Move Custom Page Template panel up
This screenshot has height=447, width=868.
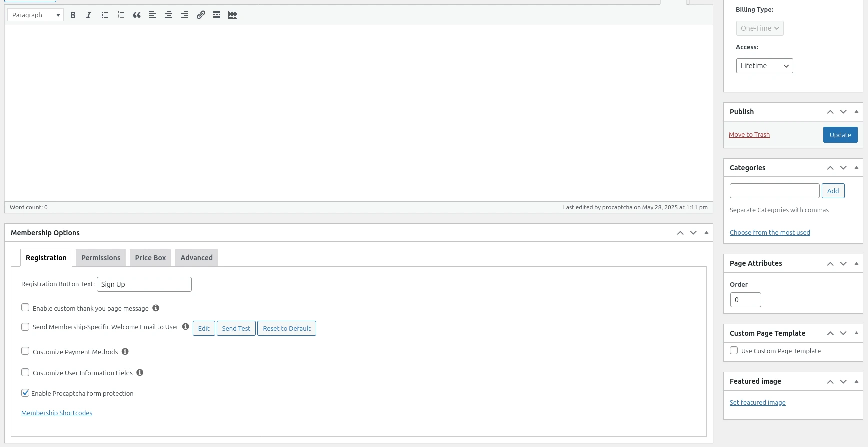(830, 333)
